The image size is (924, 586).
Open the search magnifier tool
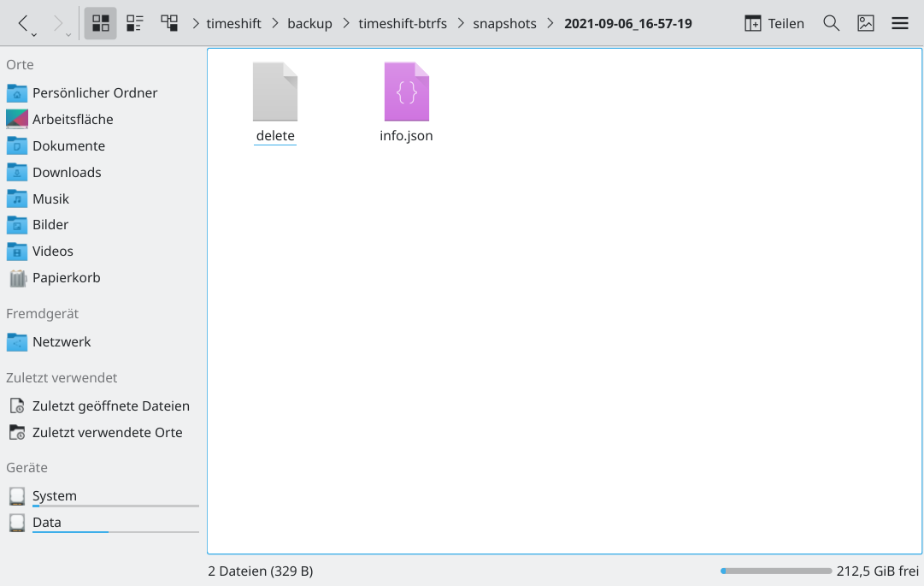831,24
